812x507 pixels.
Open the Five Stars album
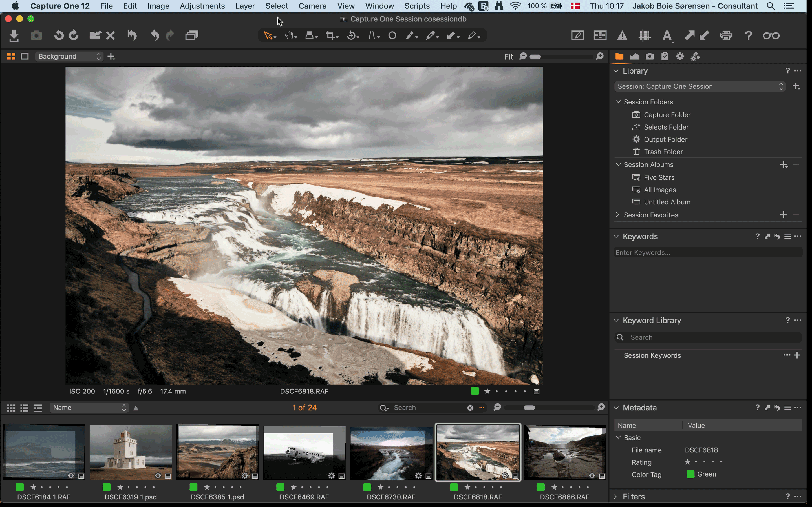coord(659,177)
